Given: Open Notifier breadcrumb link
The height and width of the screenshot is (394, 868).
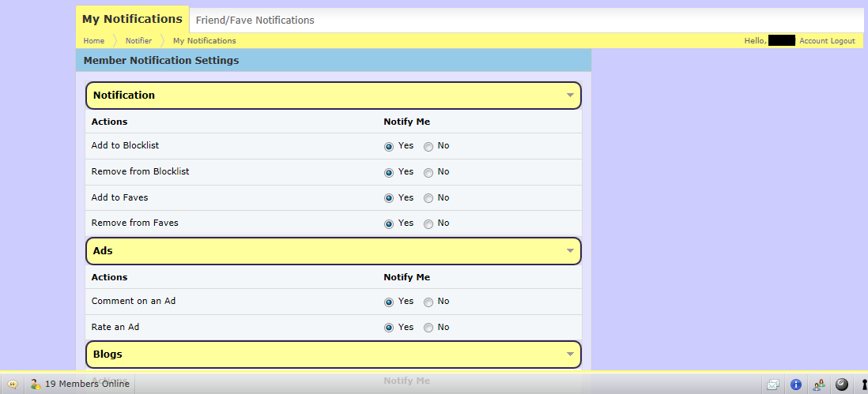Looking at the screenshot, I should [x=138, y=41].
